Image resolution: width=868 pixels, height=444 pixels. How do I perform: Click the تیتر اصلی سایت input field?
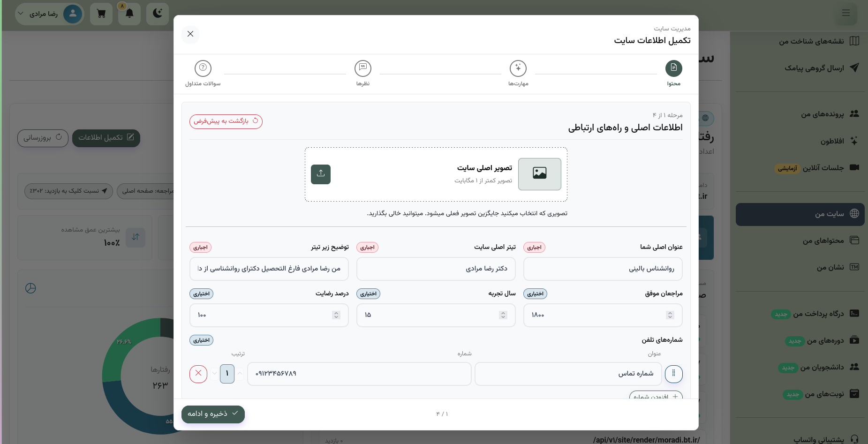[x=436, y=269]
